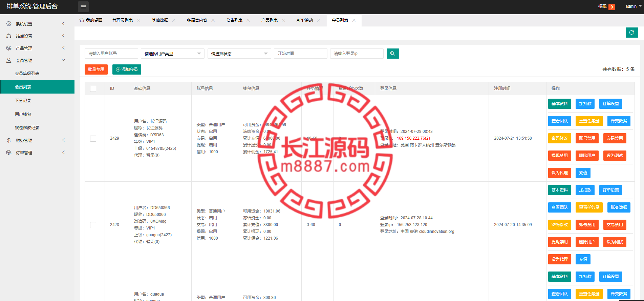Viewport: 644px width, 301px height.
Task: Switch to 管理员列表 tab
Action: click(123, 20)
